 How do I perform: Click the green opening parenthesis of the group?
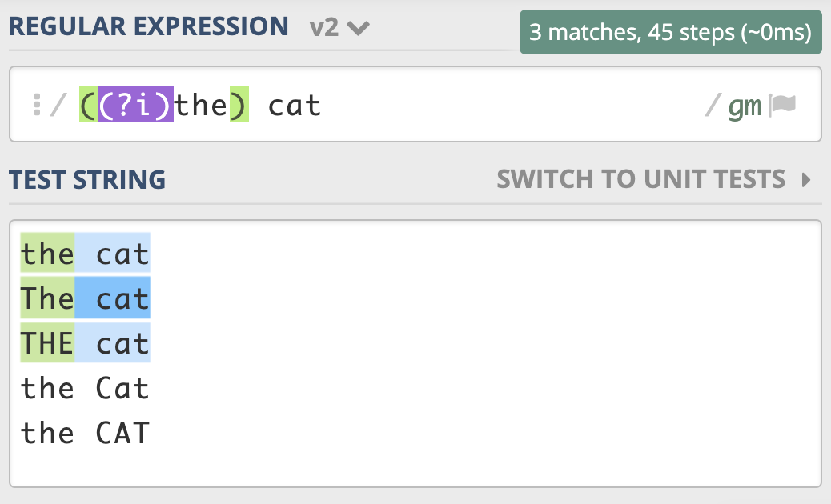(x=88, y=106)
